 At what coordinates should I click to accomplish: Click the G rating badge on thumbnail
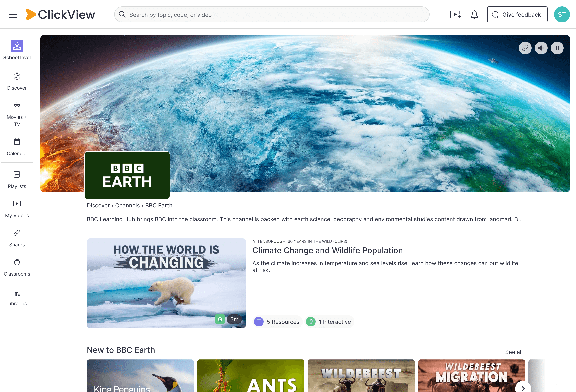coord(220,319)
